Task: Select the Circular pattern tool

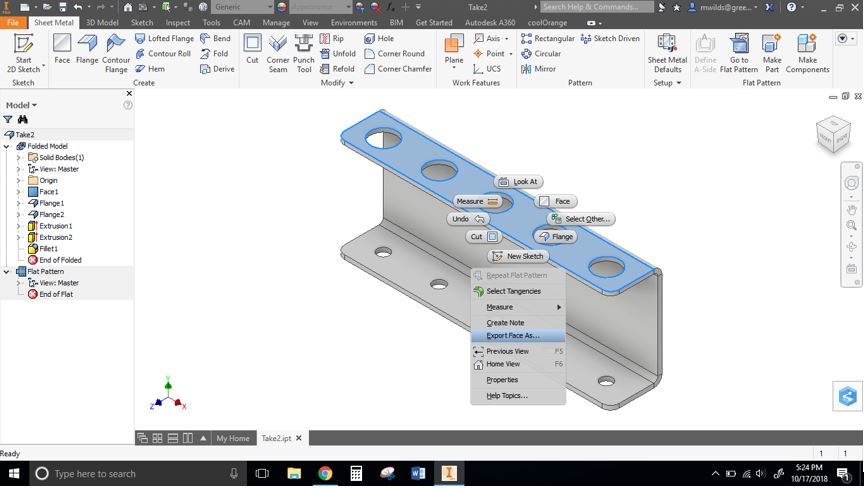Action: click(541, 53)
